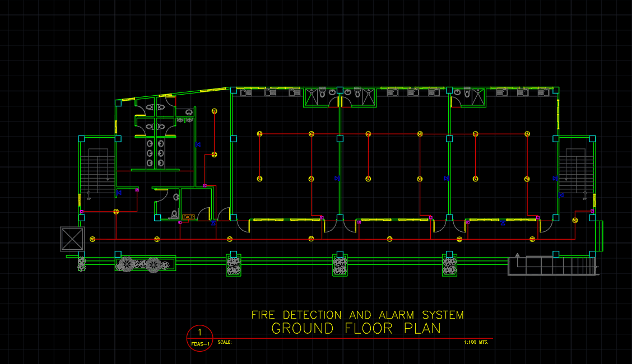Select the smoke detector nearest the elevator shaft
This screenshot has width=632, height=364.
(x=92, y=239)
